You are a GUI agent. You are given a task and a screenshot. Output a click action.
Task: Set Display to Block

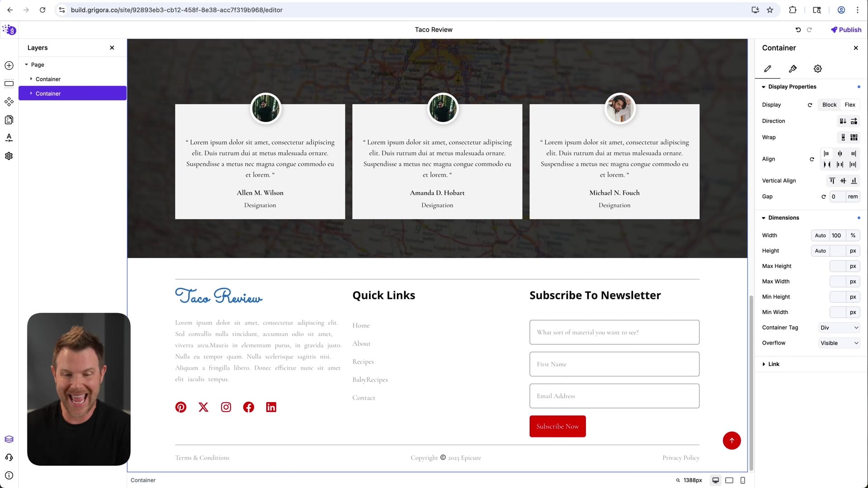(829, 105)
